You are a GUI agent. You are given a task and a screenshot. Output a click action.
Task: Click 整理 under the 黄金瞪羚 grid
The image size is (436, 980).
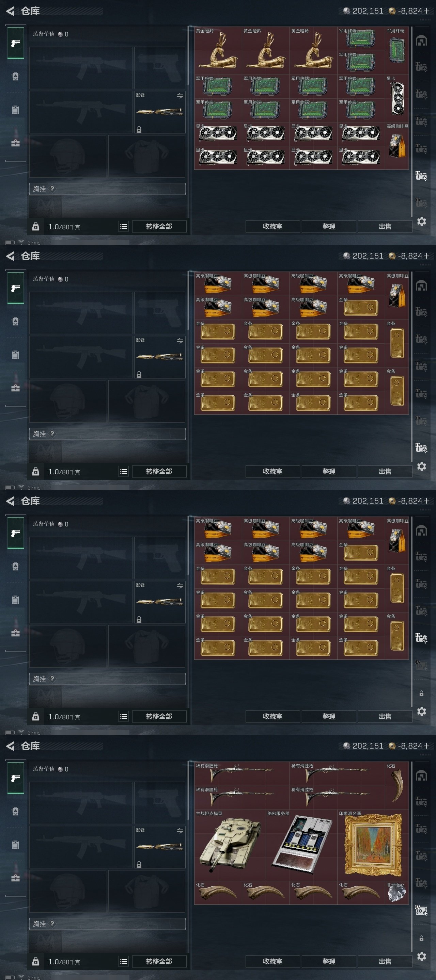coord(329,226)
